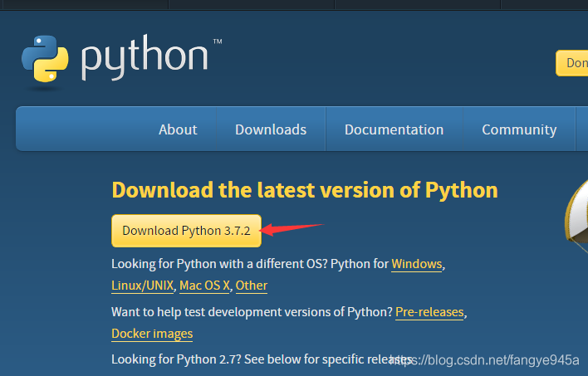The height and width of the screenshot is (376, 588).
Task: Click the 'Looking for Python 2.7?' text
Action: click(249, 359)
